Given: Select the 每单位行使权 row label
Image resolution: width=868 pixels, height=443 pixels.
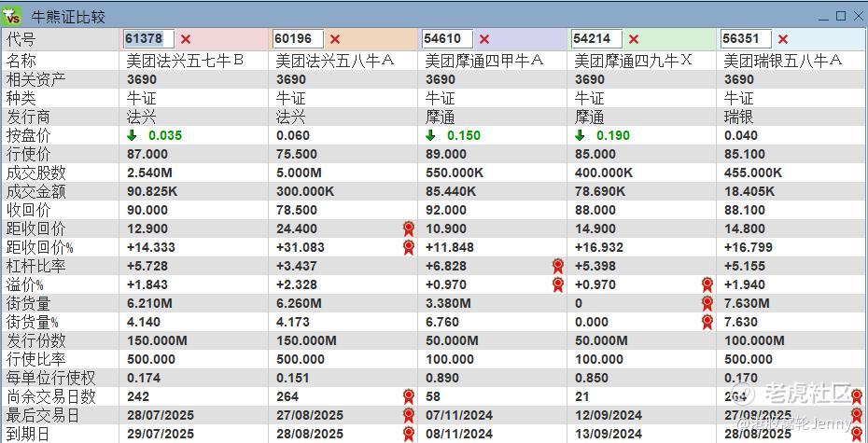Looking at the screenshot, I should [50, 379].
